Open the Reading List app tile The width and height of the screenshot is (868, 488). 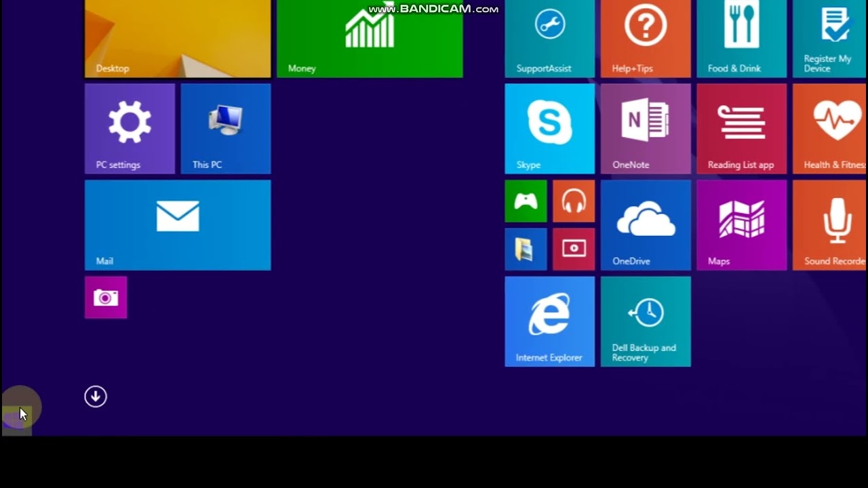(742, 129)
